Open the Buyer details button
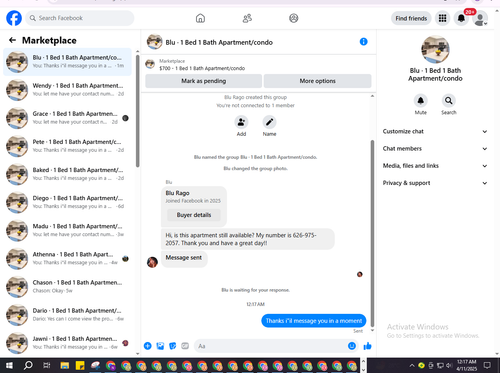Screen dimensions: 500x373 [x=194, y=215]
